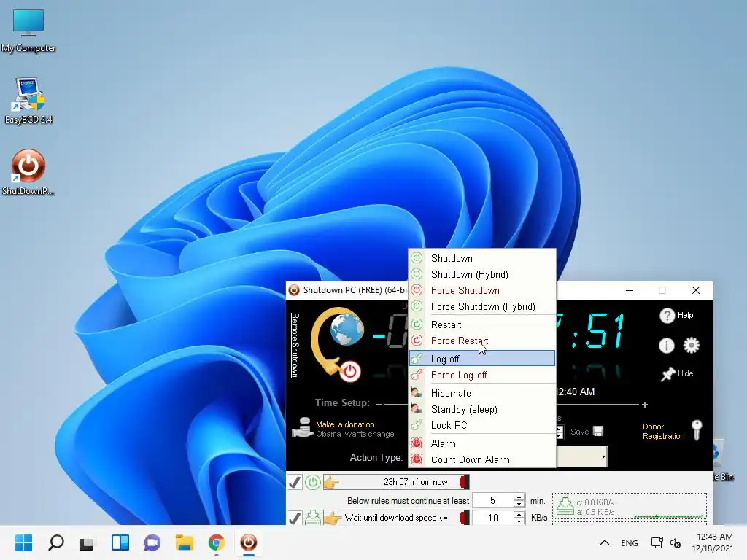The width and height of the screenshot is (747, 560).
Task: Click the Donor Registration key icon
Action: click(697, 430)
